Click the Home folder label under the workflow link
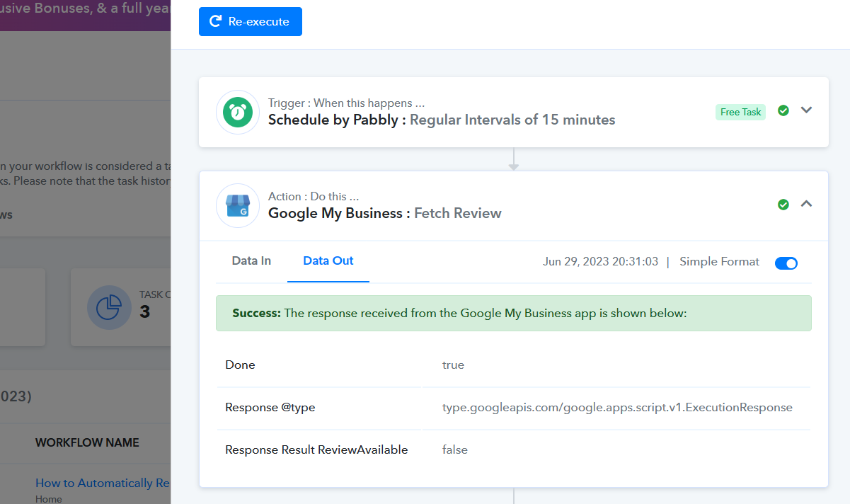The width and height of the screenshot is (850, 504). coord(49,499)
